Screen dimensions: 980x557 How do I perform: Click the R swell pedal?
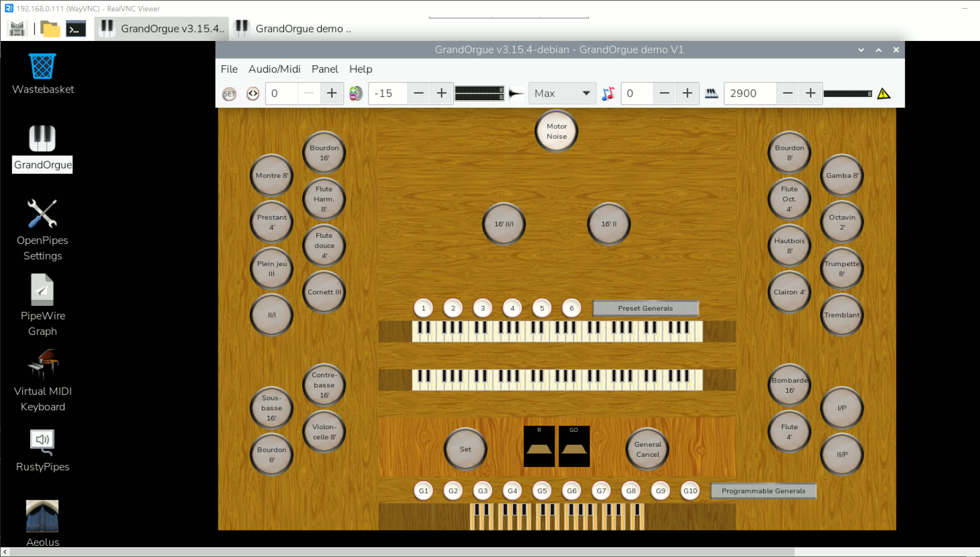[x=539, y=446]
